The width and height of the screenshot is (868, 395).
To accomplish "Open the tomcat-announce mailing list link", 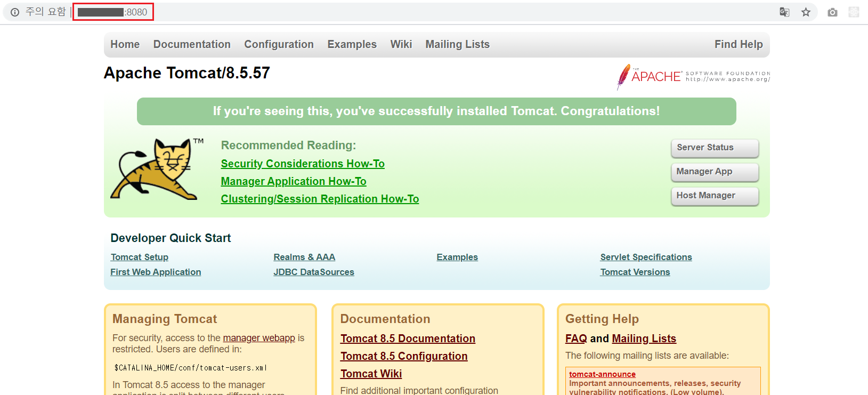I will click(602, 374).
